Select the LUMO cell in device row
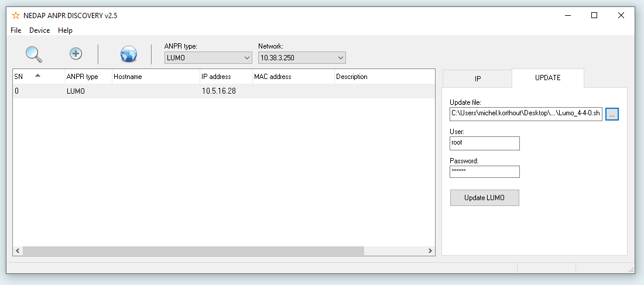 click(76, 91)
